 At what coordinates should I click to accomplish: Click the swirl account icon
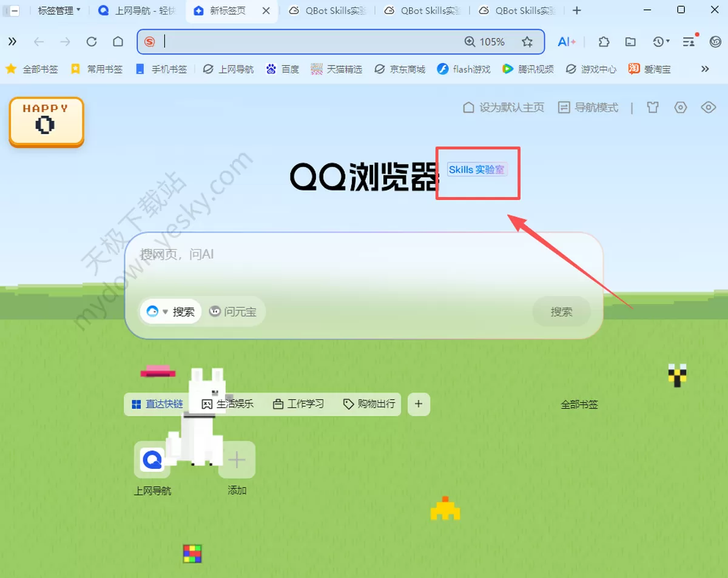[x=715, y=41]
